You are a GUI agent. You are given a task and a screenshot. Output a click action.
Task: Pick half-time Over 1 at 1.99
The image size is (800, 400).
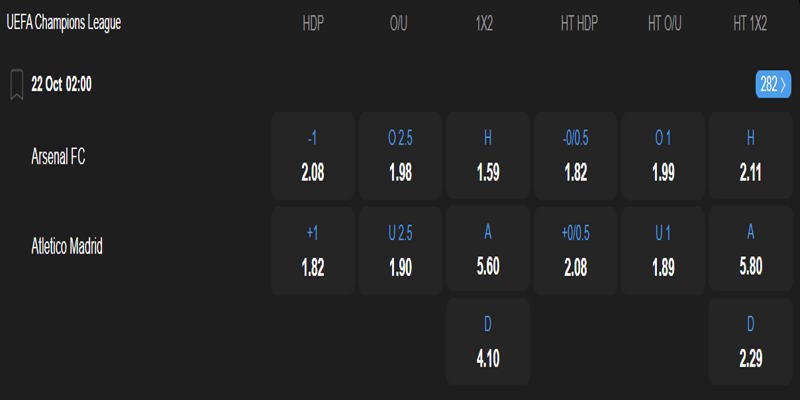point(663,156)
